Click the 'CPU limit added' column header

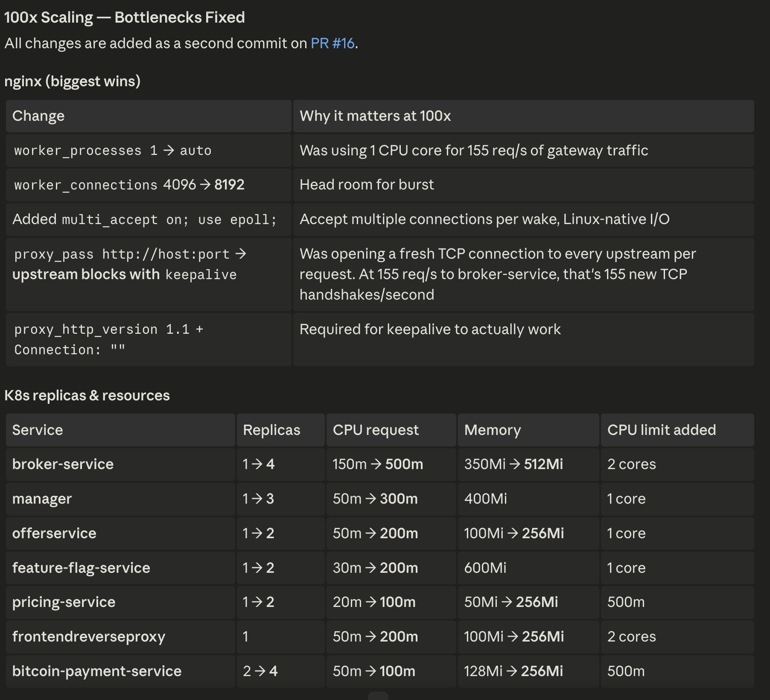tap(677, 430)
